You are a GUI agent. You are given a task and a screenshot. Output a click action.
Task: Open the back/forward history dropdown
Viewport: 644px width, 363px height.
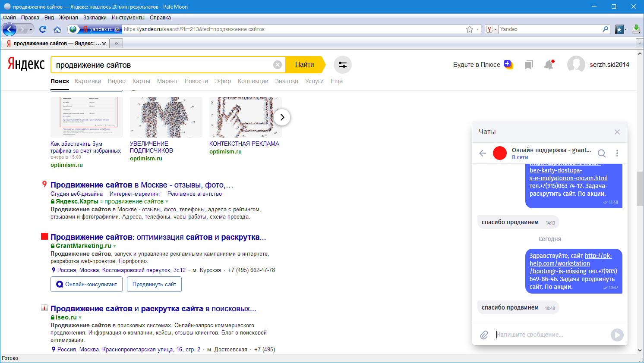click(x=31, y=29)
